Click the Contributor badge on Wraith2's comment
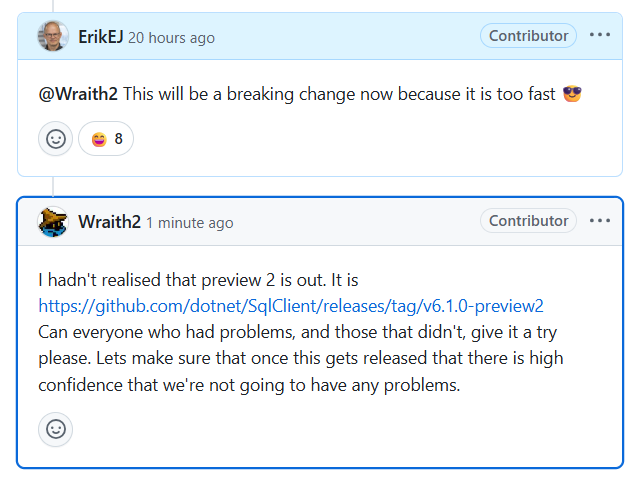This screenshot has height=480, width=635. tap(528, 221)
